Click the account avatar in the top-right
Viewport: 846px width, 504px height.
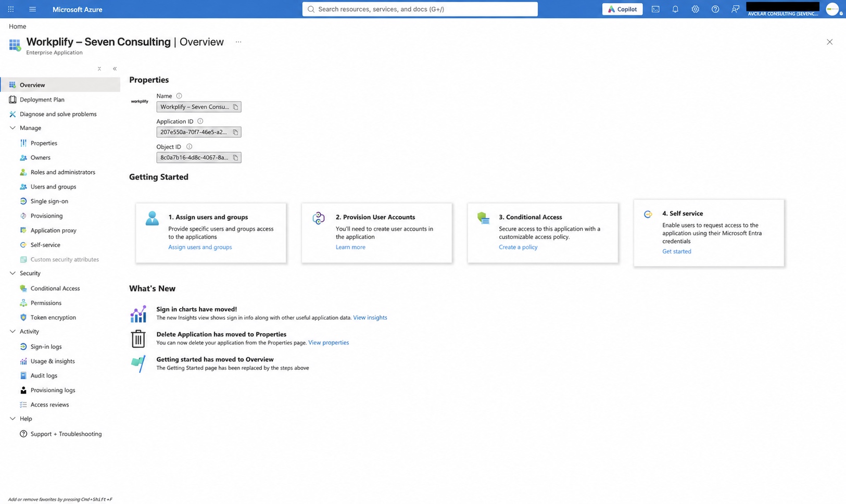[832, 9]
